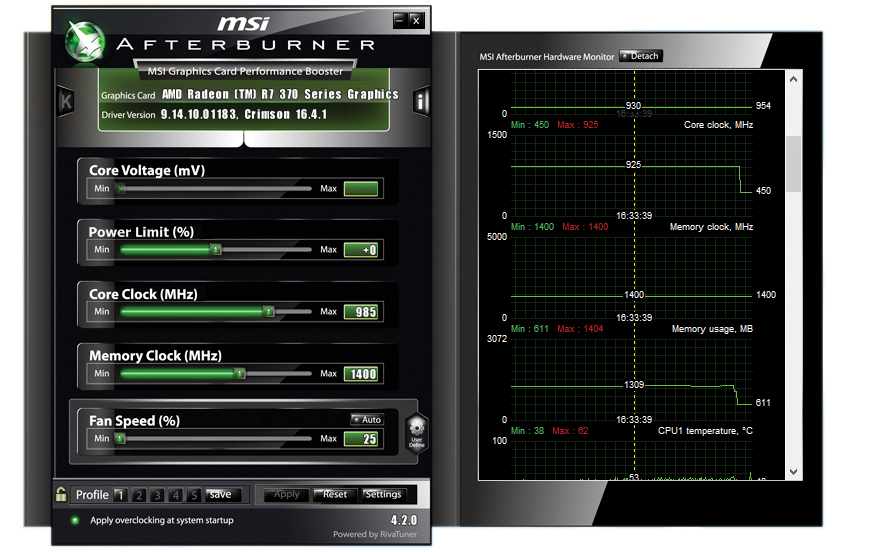Click the Reset button
The image size is (884, 552).
[335, 494]
